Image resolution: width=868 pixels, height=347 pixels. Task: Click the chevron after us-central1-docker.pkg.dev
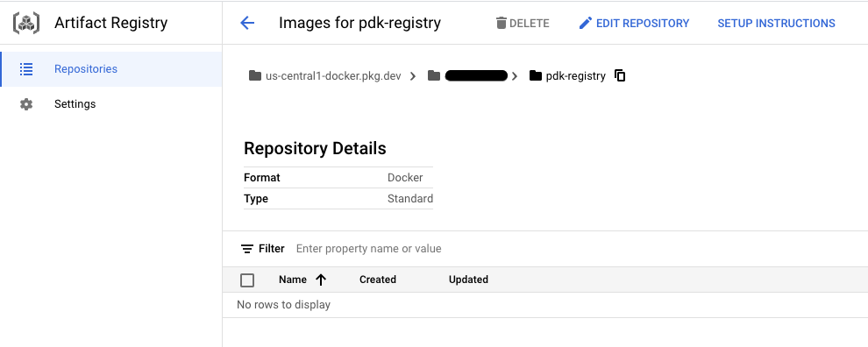(413, 76)
